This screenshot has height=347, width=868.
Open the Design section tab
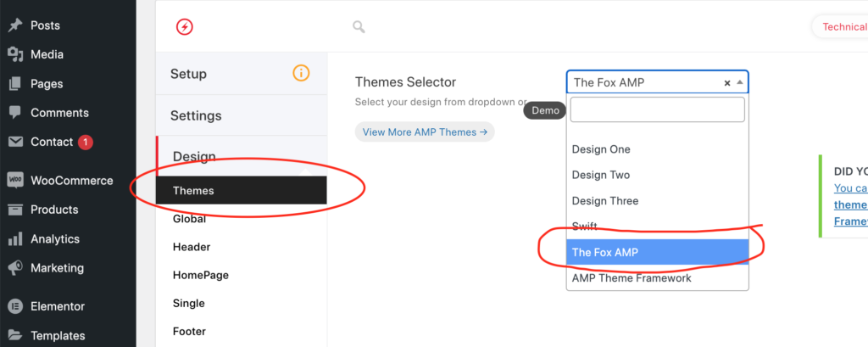click(242, 156)
